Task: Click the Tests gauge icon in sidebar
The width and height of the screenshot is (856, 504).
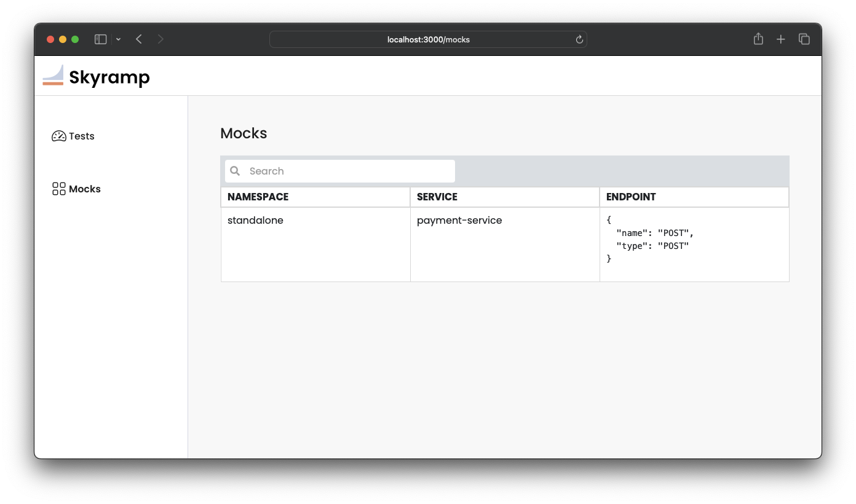Action: click(x=58, y=136)
